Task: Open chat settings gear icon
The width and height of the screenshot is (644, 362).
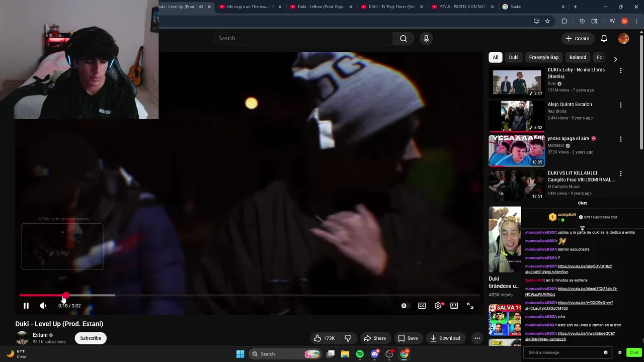Action: click(620, 352)
